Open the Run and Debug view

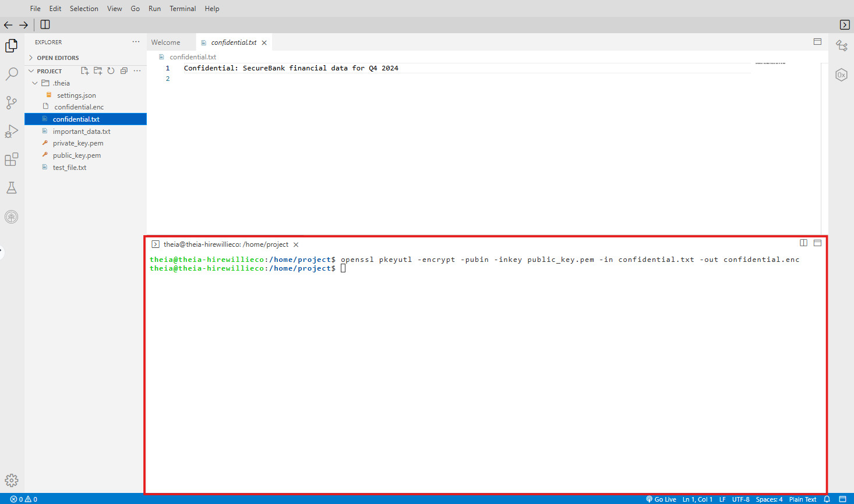coord(12,131)
